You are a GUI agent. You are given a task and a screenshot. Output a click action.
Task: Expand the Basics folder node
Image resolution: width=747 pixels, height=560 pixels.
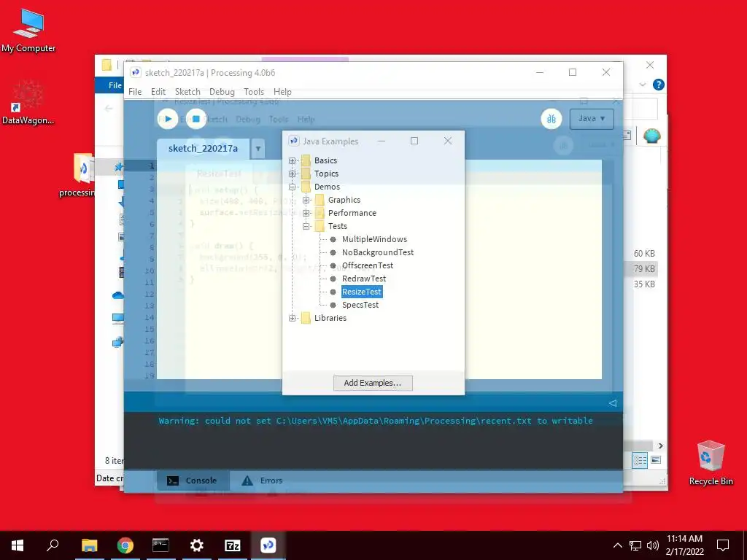pyautogui.click(x=292, y=161)
